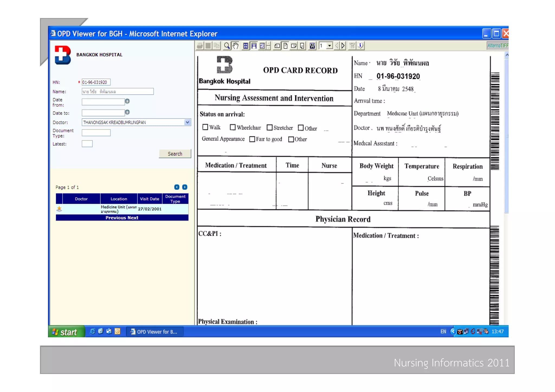Screen dimensions: 555x392
Task: Select the hand pan tool
Action: (x=235, y=46)
